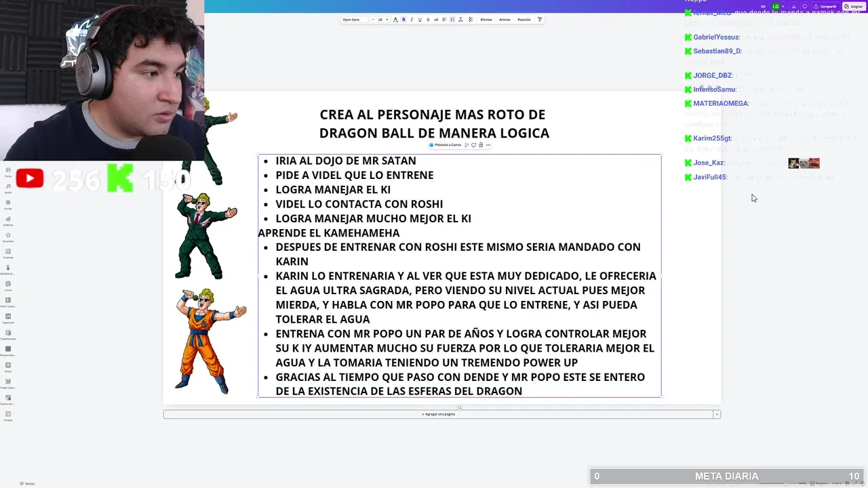
Task: Toggle strikethrough formatting in the text toolbar
Action: 428,20
